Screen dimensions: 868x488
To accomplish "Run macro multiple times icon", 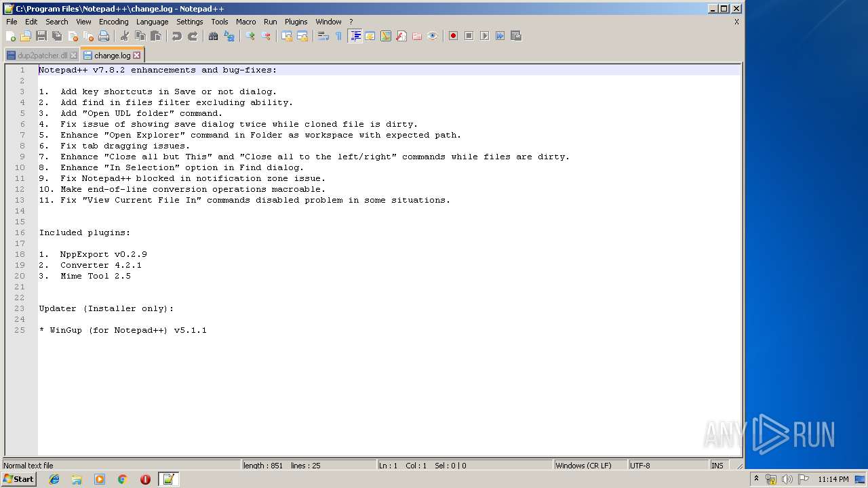I will pyautogui.click(x=500, y=36).
